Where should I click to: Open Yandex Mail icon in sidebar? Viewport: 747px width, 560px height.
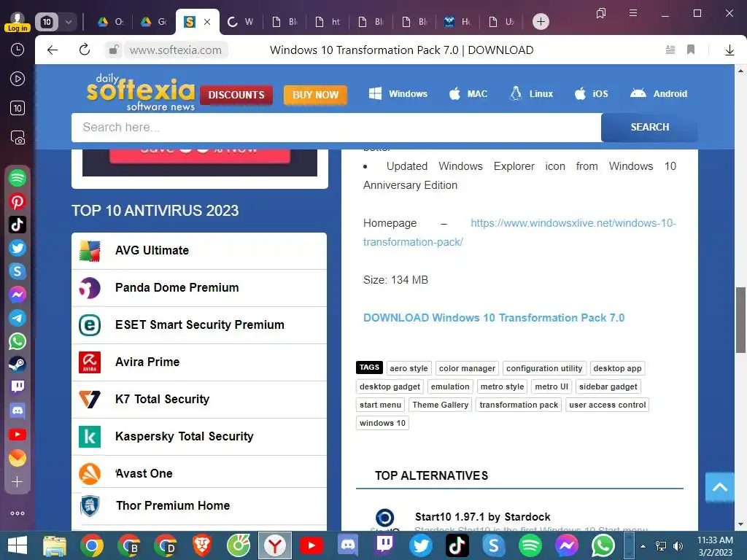(x=18, y=458)
